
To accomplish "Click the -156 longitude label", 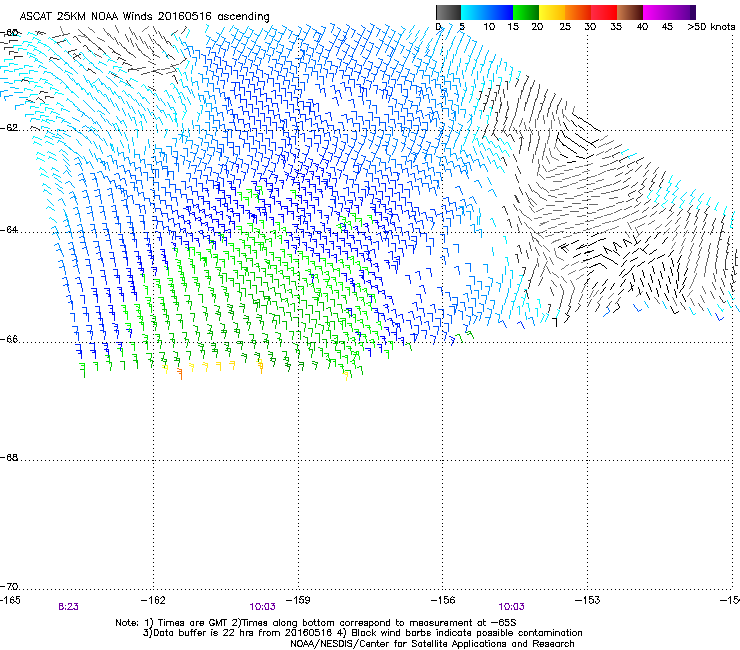I will click(443, 600).
